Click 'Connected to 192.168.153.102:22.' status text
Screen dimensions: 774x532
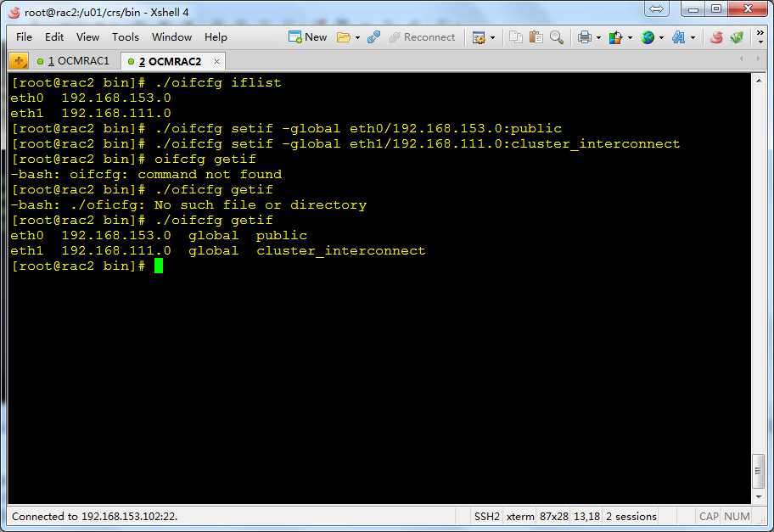click(x=95, y=516)
